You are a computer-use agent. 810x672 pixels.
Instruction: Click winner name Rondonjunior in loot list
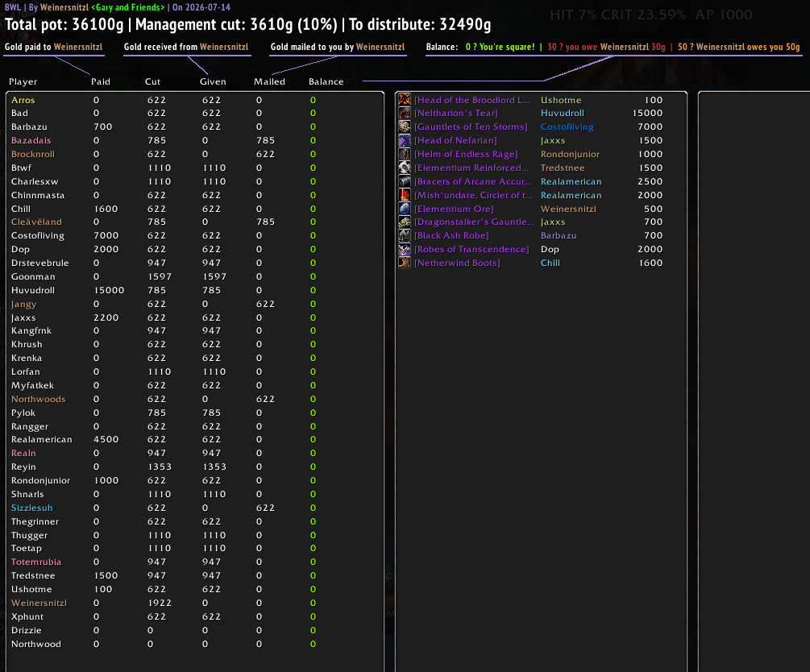(570, 154)
